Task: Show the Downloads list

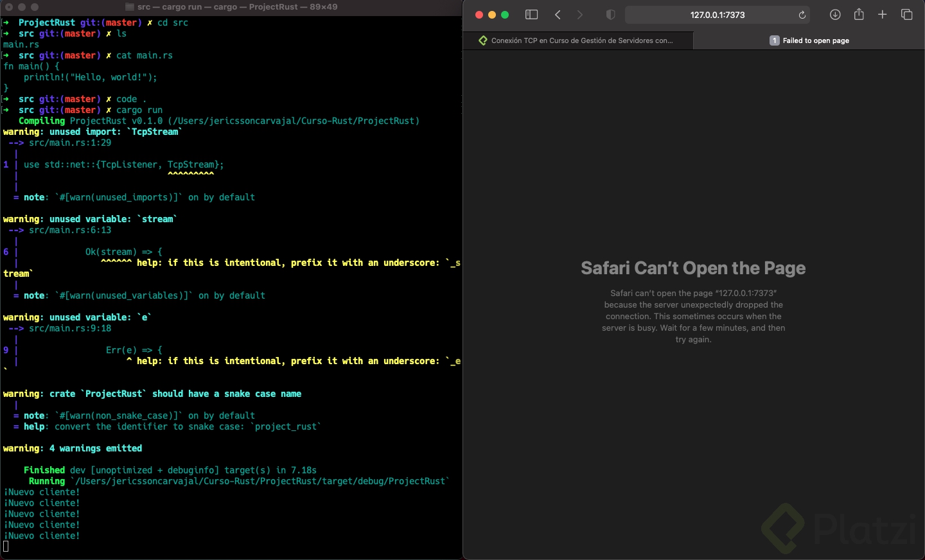Action: click(835, 14)
